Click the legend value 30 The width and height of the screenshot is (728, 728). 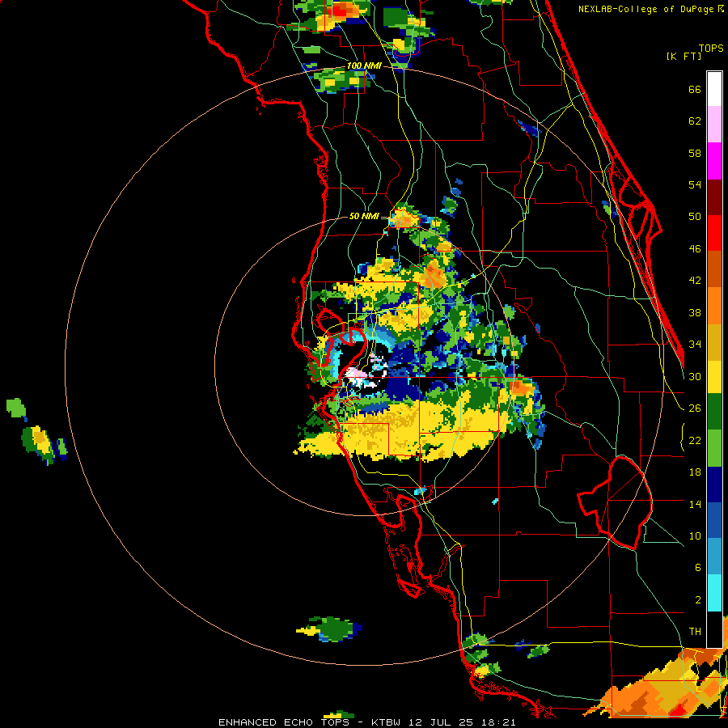pos(695,376)
